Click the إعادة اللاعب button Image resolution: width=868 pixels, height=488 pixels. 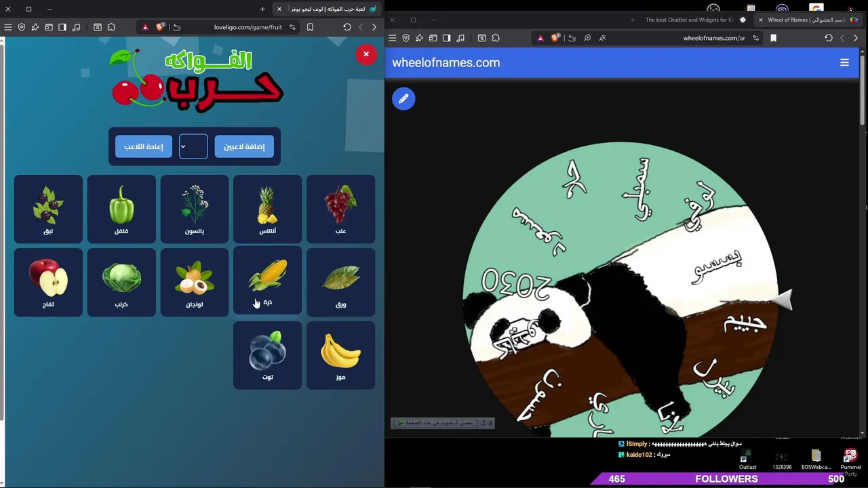(x=144, y=146)
